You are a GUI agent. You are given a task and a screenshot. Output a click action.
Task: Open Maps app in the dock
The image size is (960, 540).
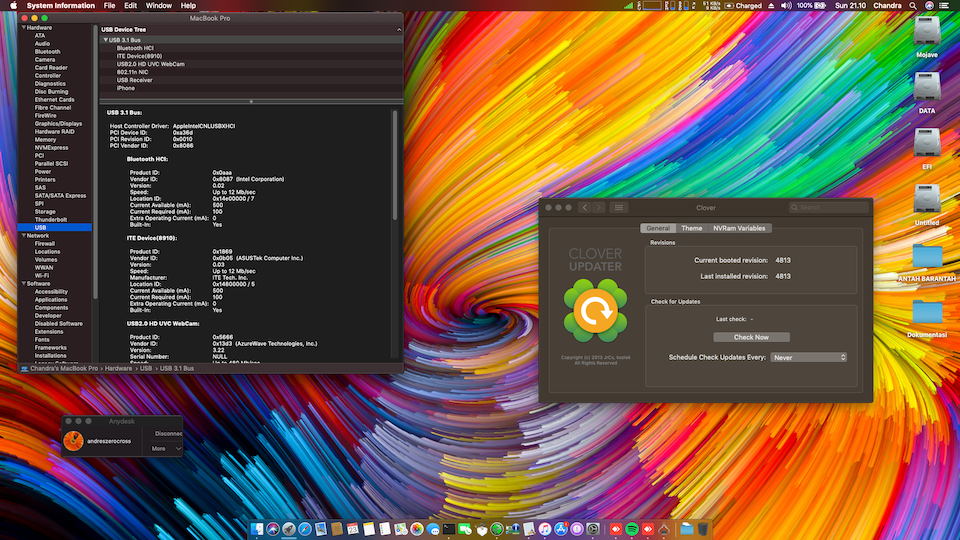click(x=401, y=528)
